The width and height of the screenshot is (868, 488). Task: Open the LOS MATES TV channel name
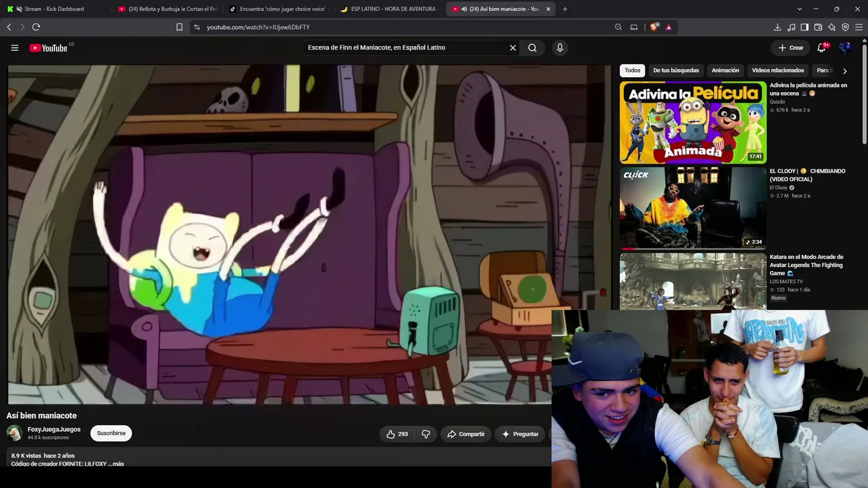coord(786,281)
